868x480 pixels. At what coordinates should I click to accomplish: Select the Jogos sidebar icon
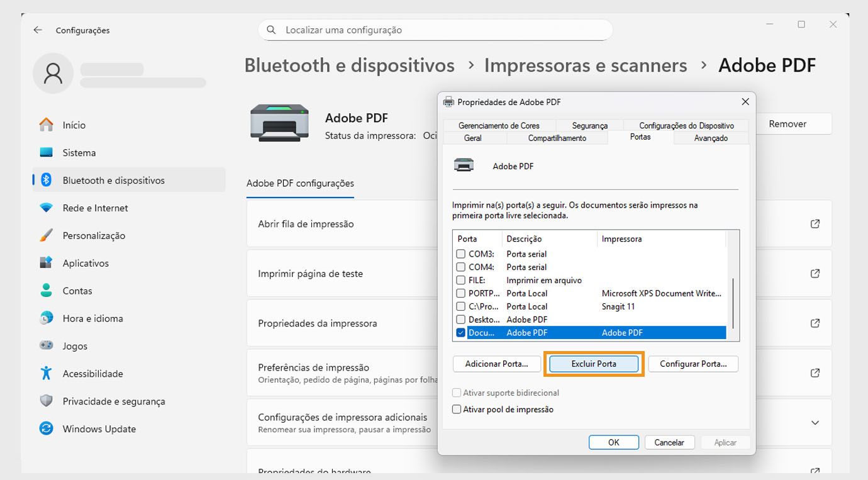(x=47, y=345)
